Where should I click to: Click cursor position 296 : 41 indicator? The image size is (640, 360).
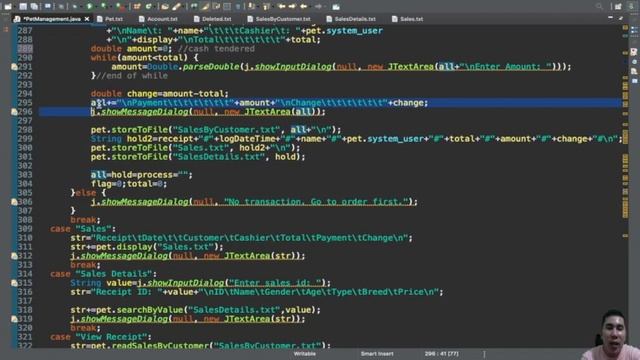click(x=441, y=353)
